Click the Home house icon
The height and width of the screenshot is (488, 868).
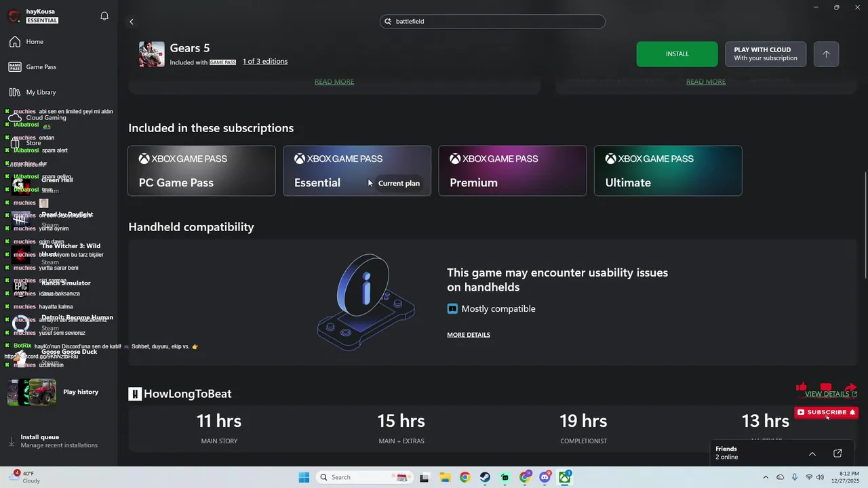click(15, 42)
